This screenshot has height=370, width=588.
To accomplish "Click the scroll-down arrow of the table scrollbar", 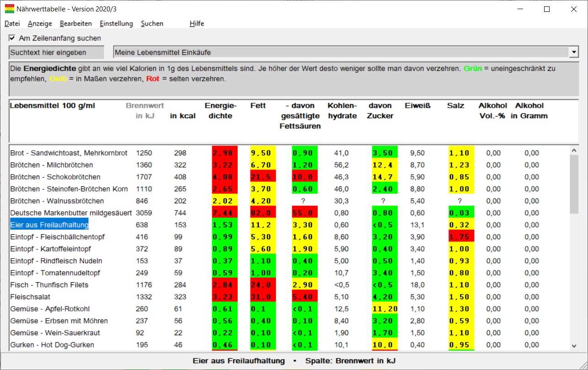I will 574,346.
